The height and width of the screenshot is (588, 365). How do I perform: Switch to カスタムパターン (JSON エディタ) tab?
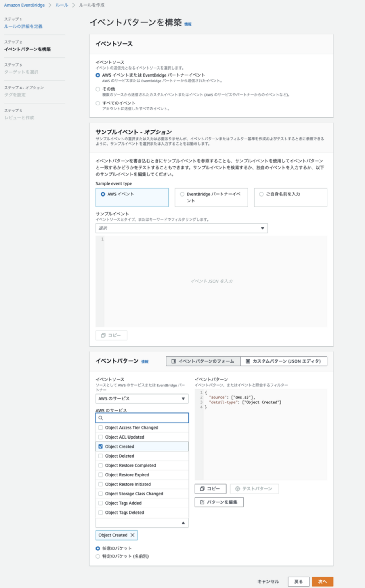[284, 361]
